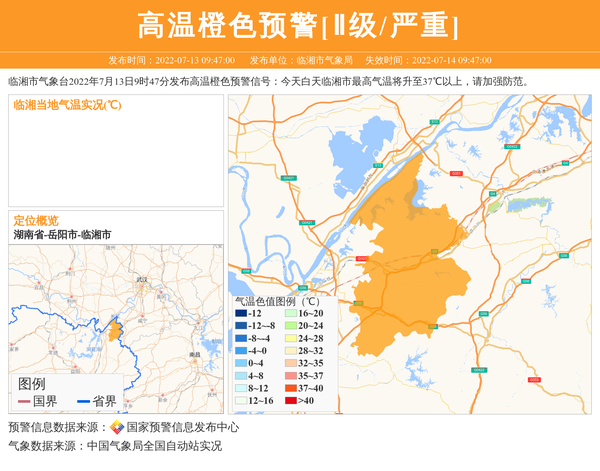The height and width of the screenshot is (471, 600).
Task: Click the 定位概览 section heading
Action: 36,220
